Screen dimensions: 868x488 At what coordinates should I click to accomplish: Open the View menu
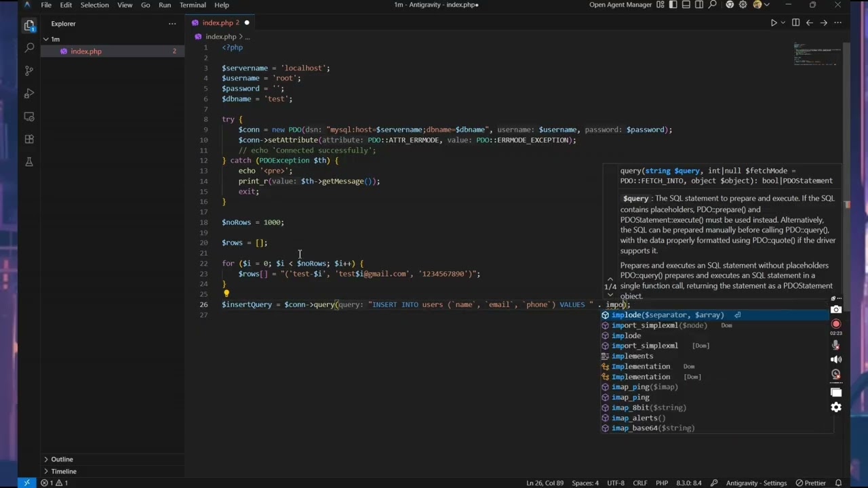(125, 5)
